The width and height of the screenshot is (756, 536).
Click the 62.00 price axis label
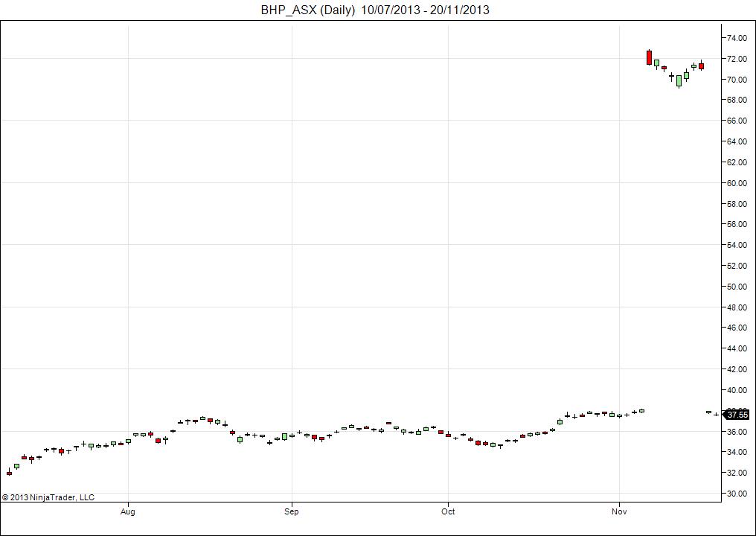(x=737, y=162)
